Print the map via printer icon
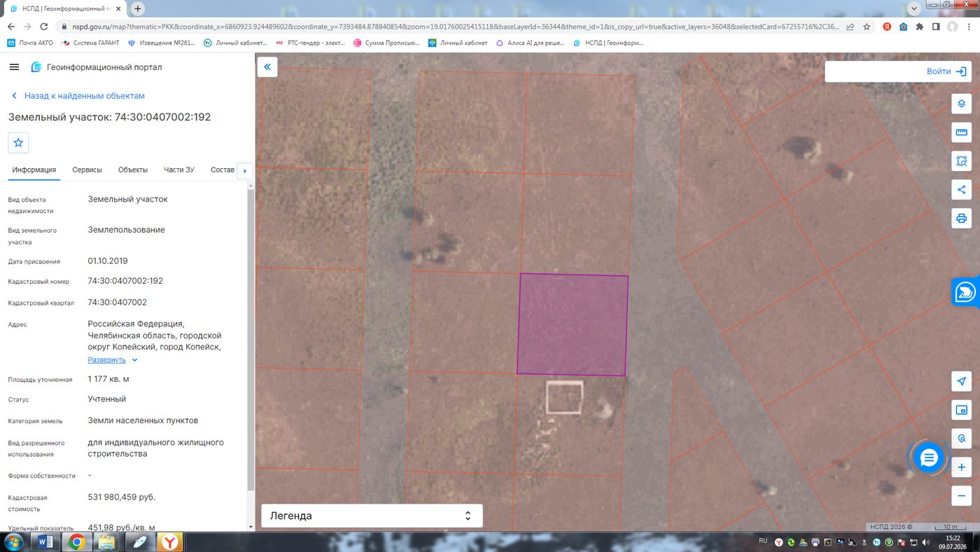Screen dimensions: 980x552 (962, 219)
